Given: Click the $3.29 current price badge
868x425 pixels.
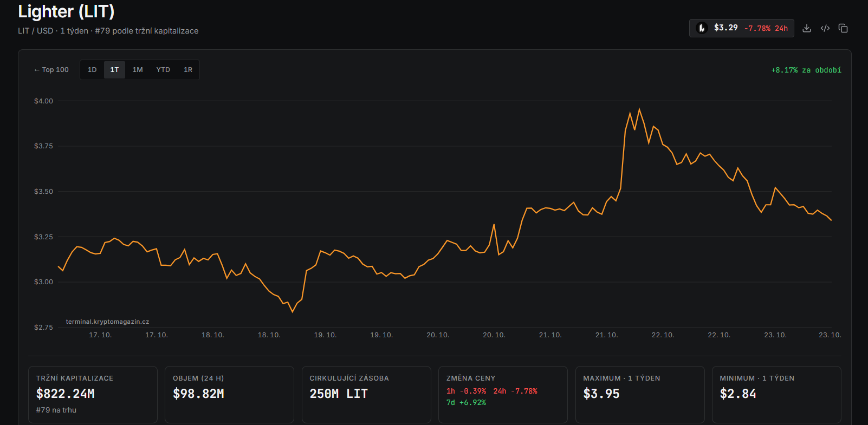Looking at the screenshot, I should click(726, 28).
